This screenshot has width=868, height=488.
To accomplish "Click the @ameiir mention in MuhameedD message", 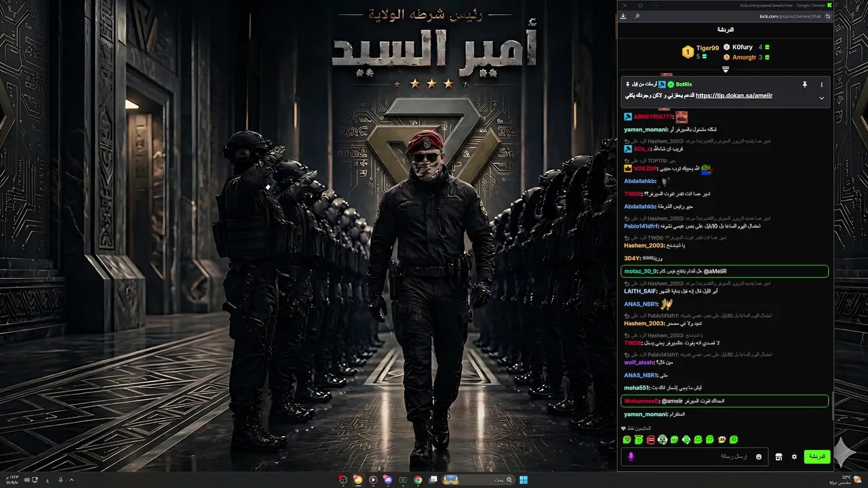I will point(671,401).
